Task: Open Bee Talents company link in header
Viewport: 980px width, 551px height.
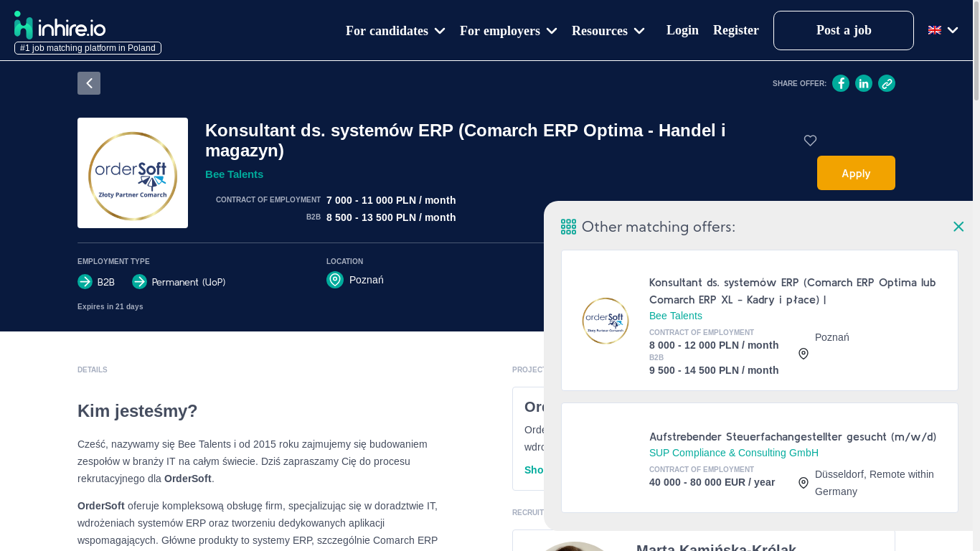Action: 234,174
